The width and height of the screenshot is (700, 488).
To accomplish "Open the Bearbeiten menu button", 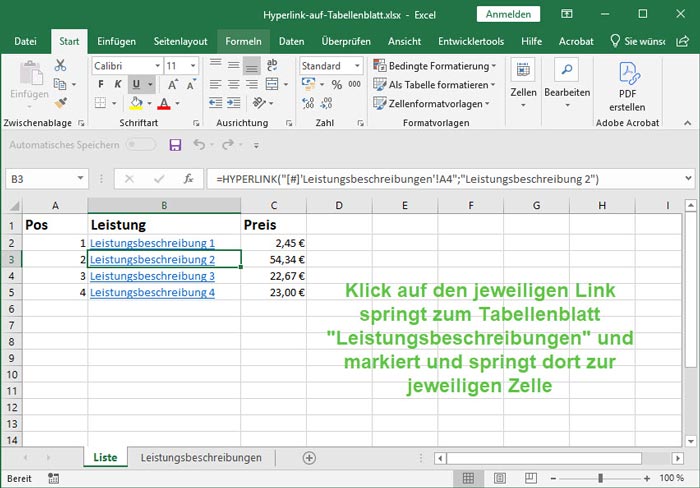I will tap(567, 85).
